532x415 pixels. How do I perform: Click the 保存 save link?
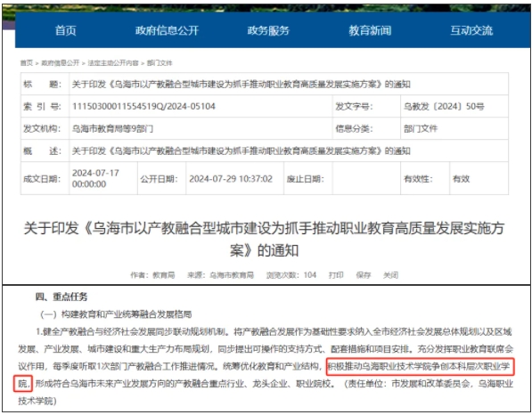364,275
